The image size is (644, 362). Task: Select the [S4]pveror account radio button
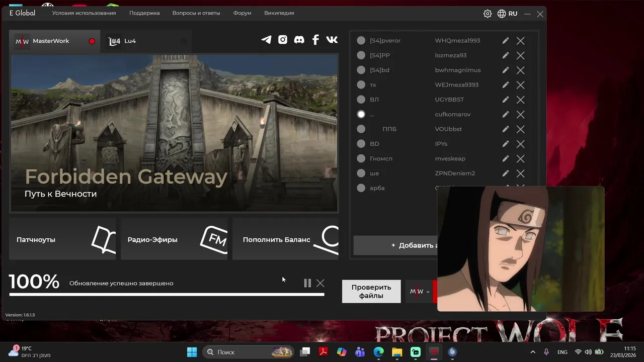(x=361, y=41)
